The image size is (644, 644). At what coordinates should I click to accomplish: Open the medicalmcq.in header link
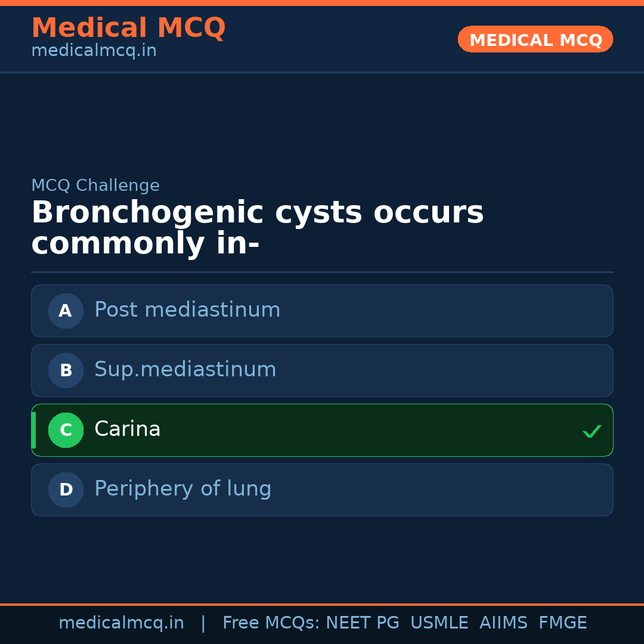click(x=94, y=50)
